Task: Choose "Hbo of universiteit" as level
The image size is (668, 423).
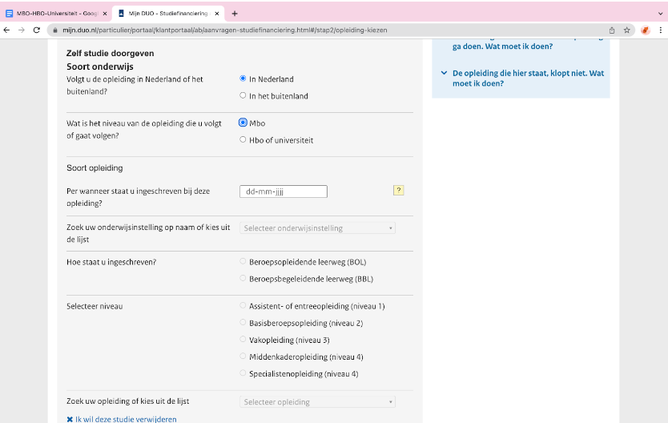Action: (243, 140)
